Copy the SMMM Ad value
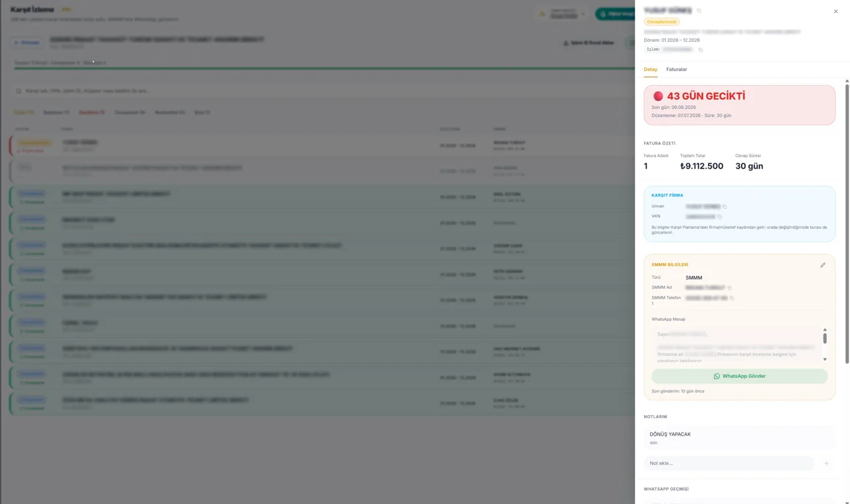 [729, 288]
